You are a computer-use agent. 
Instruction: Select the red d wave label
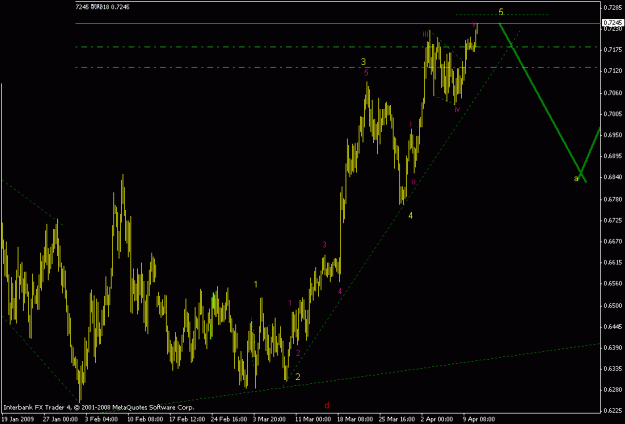(327, 406)
